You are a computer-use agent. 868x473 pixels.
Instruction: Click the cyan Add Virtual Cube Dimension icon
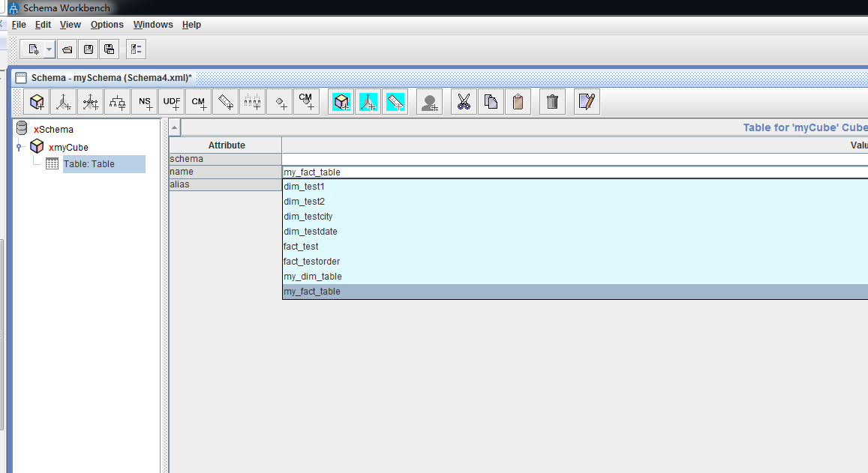(368, 102)
